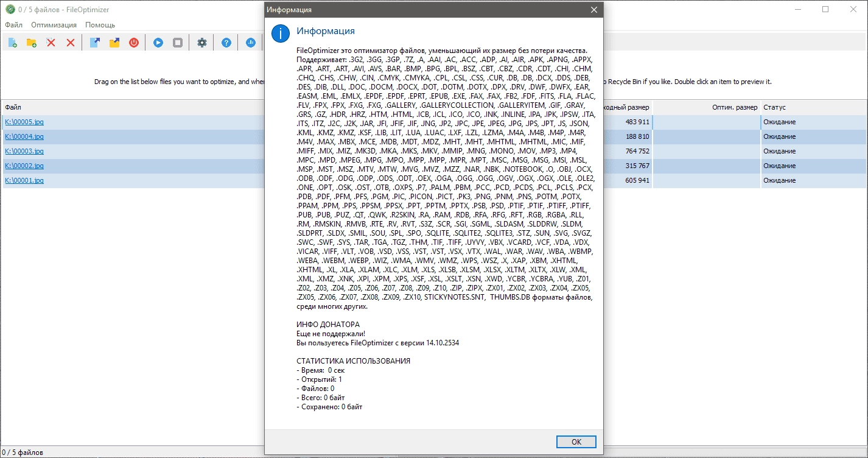Click the СТАТИСТИКА ИСПОЛЬЗОВАНИЯ heading
868x458 pixels.
[353, 361]
